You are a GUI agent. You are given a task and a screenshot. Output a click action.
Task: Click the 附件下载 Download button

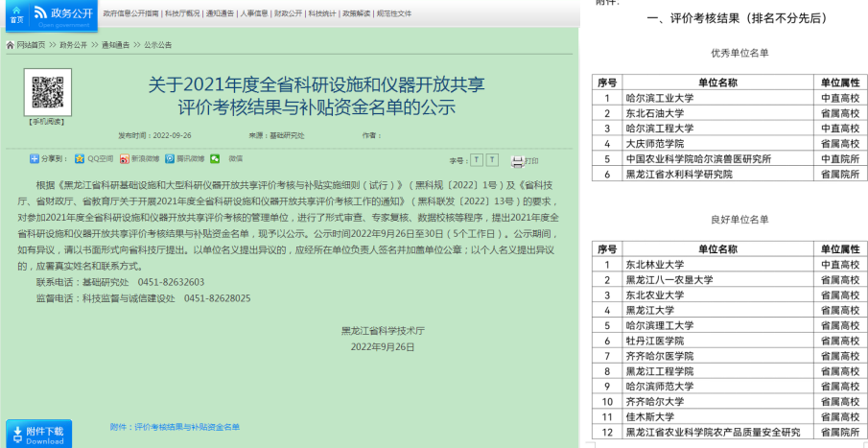pos(38,435)
